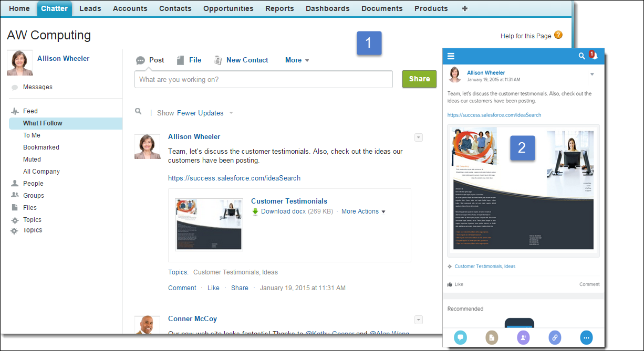Switch to the Reports tab
644x351 pixels.
[x=279, y=8]
